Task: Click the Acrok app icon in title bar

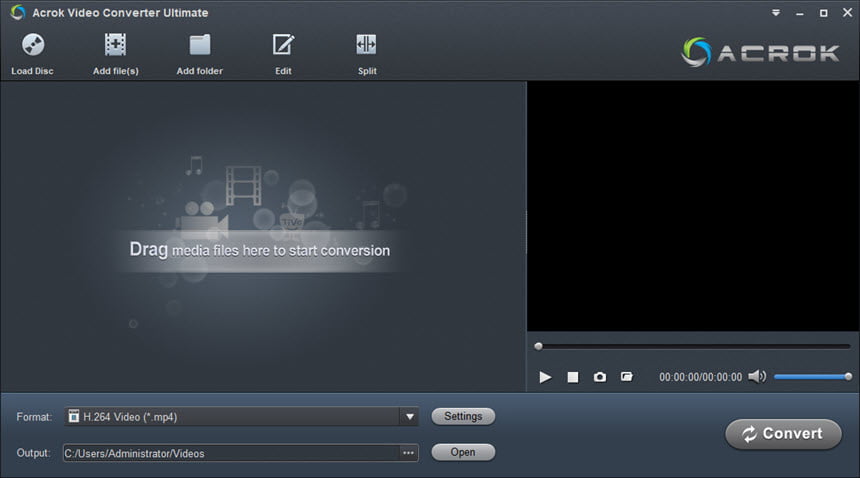Action: pyautogui.click(x=18, y=12)
